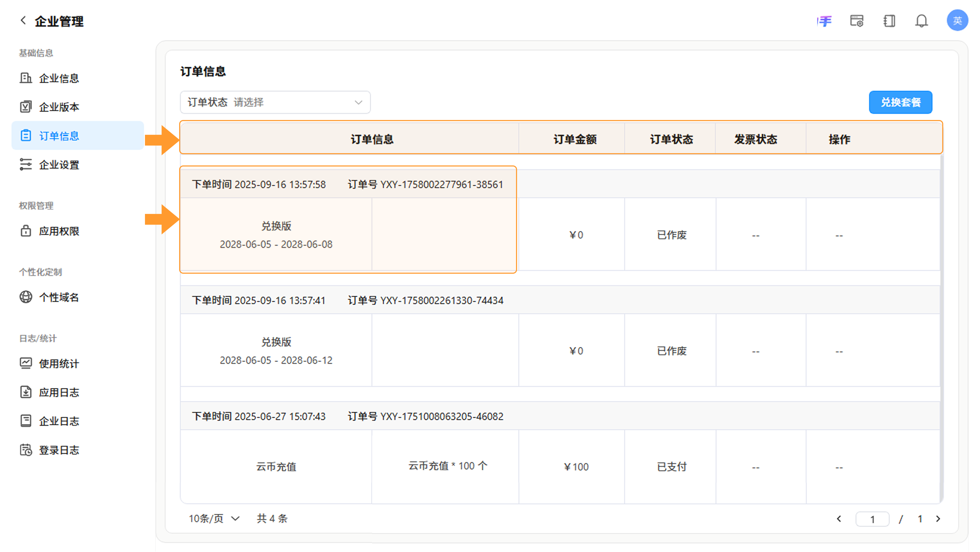This screenshot has width=980, height=552.
Task: Click the 企业版本 icon in sidebar
Action: 26,107
